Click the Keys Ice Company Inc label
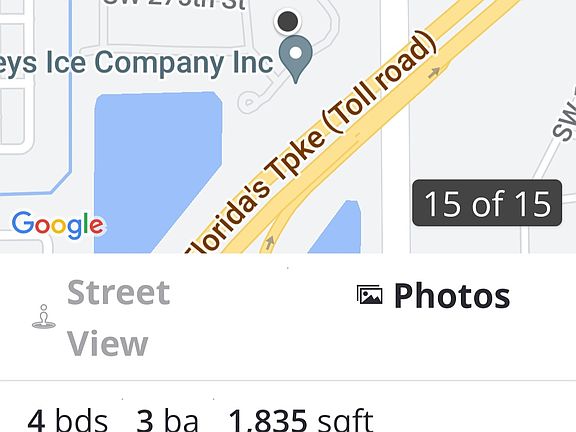This screenshot has width=576, height=432. point(136,64)
